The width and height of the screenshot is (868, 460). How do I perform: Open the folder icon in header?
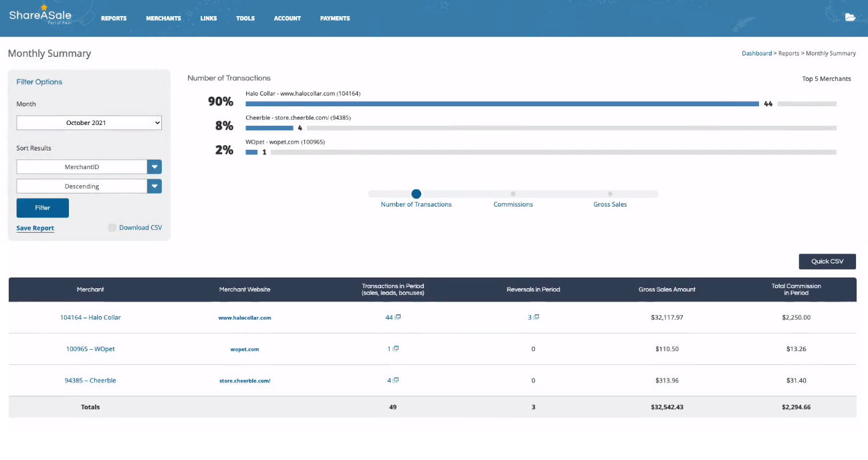[x=850, y=17]
